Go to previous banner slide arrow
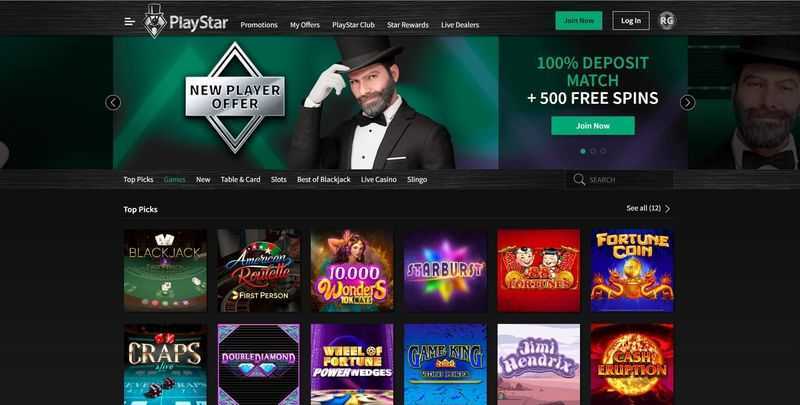 point(113,103)
